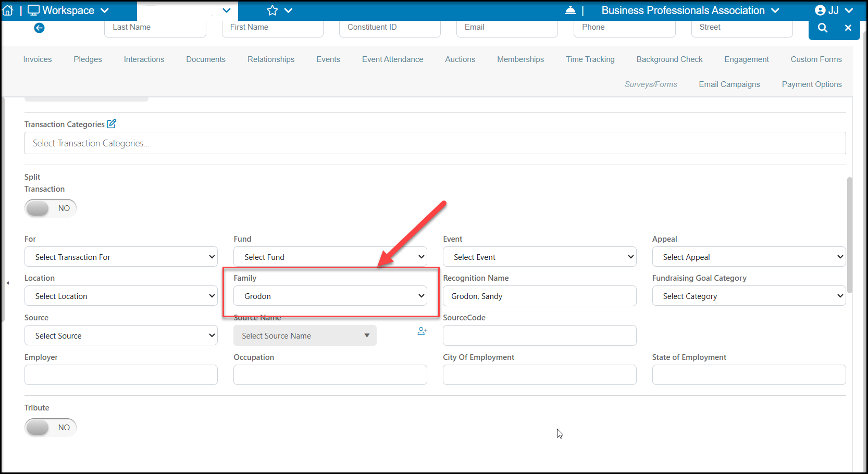The image size is (868, 474).
Task: Open the Email Campaigns tab
Action: pos(729,84)
